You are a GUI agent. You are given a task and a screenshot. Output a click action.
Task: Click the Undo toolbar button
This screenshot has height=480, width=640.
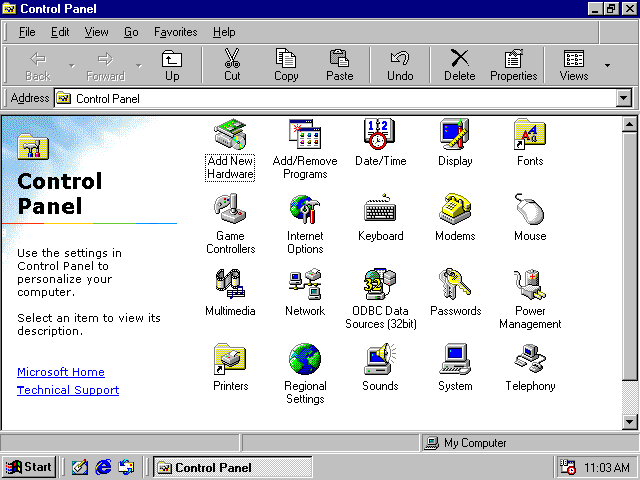(x=400, y=65)
